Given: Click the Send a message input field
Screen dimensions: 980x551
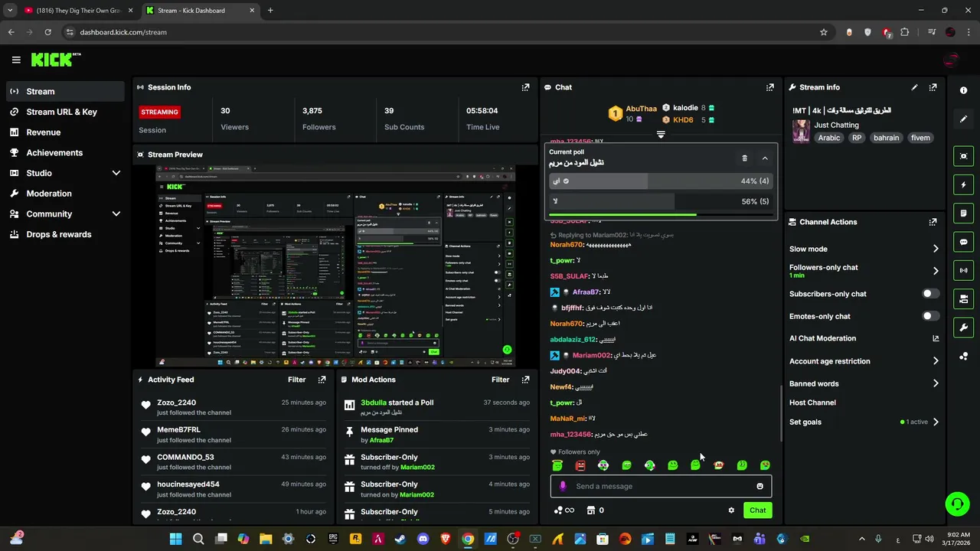Looking at the screenshot, I should [661, 486].
